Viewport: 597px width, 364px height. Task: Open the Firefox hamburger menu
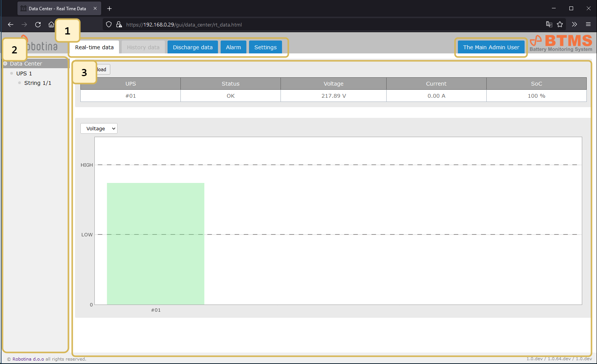[x=588, y=25]
